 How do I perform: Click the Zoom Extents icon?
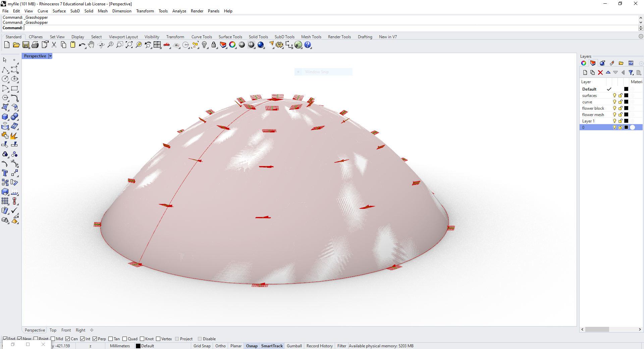[129, 45]
